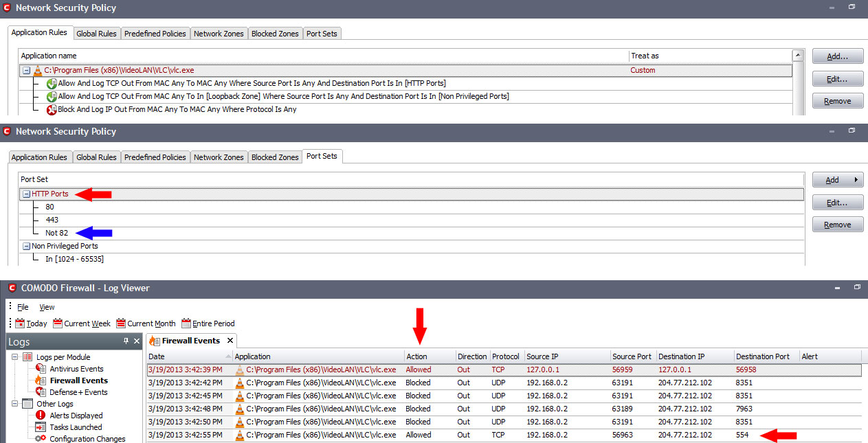
Task: Click the pin icon on the Logs panel header
Action: 126,341
